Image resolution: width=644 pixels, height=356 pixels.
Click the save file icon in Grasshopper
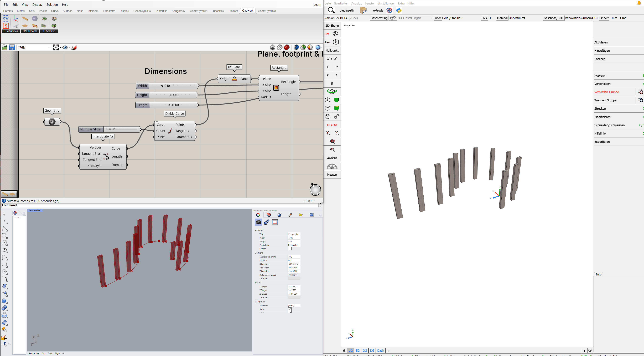(x=12, y=47)
